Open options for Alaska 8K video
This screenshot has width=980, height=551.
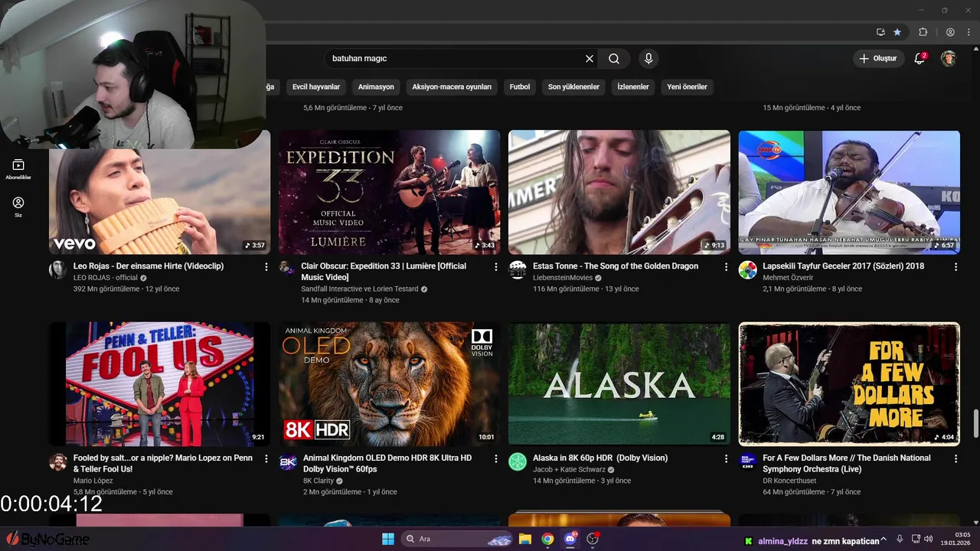pos(726,458)
